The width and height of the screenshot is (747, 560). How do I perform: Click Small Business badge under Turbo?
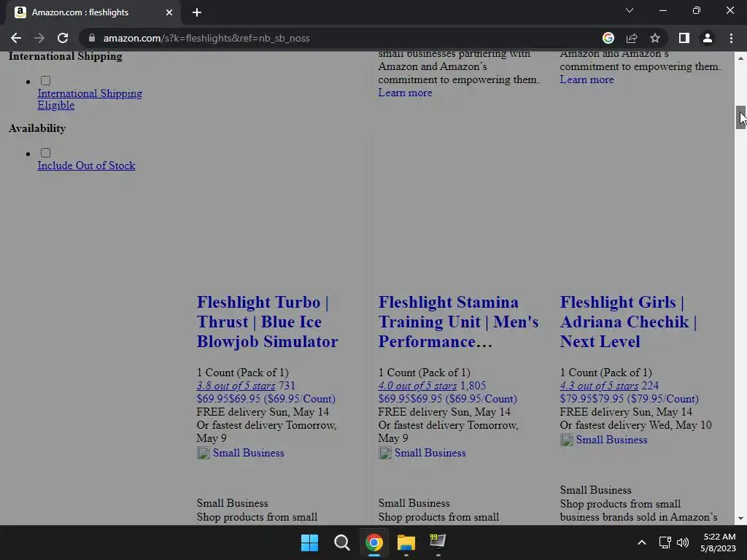coord(248,453)
